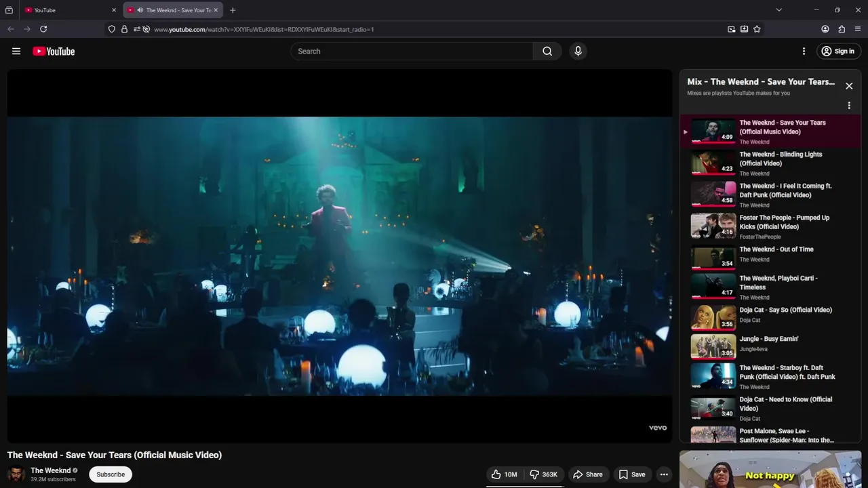Image resolution: width=868 pixels, height=488 pixels.
Task: Open a new browser tab
Action: coord(233,10)
